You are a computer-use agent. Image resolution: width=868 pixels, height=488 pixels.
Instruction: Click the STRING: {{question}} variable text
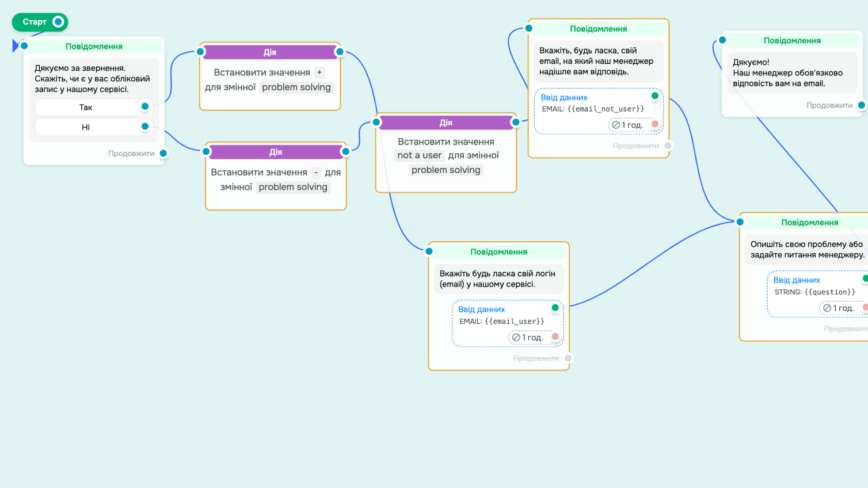click(815, 292)
